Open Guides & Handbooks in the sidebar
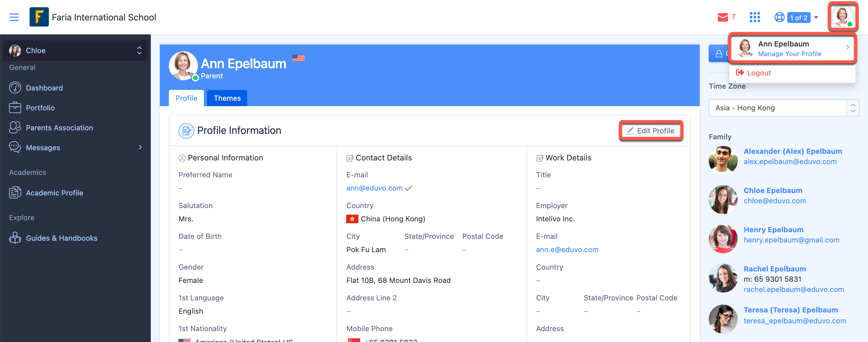This screenshot has width=868, height=342. (x=62, y=238)
